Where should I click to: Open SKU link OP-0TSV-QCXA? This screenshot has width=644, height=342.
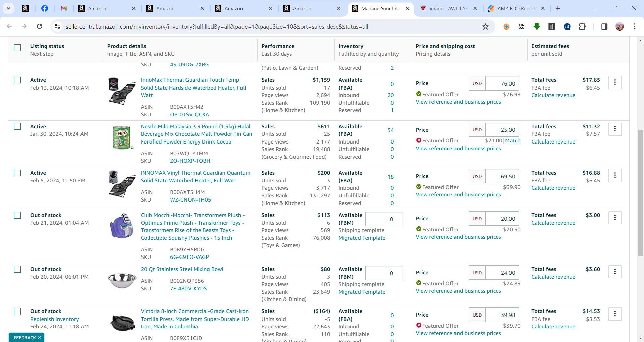[190, 115]
